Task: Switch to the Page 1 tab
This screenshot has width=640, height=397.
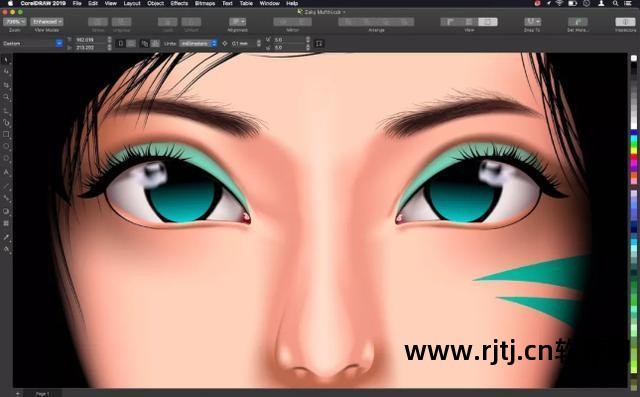Action: (x=42, y=394)
